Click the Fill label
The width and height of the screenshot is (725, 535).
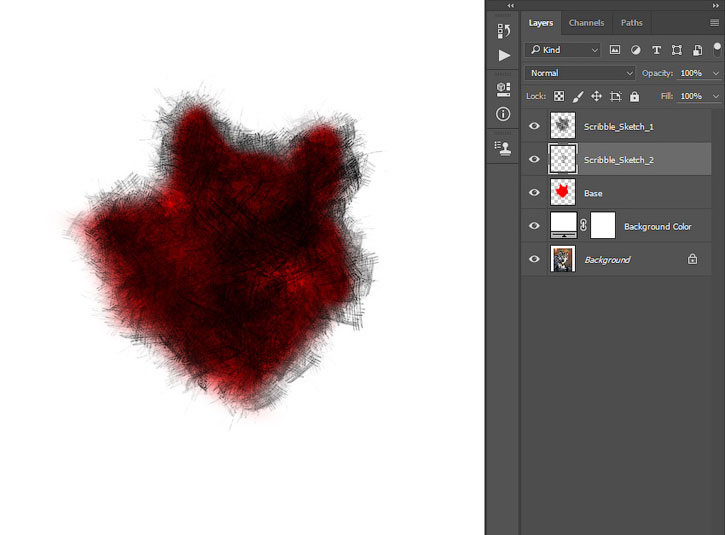pos(667,96)
